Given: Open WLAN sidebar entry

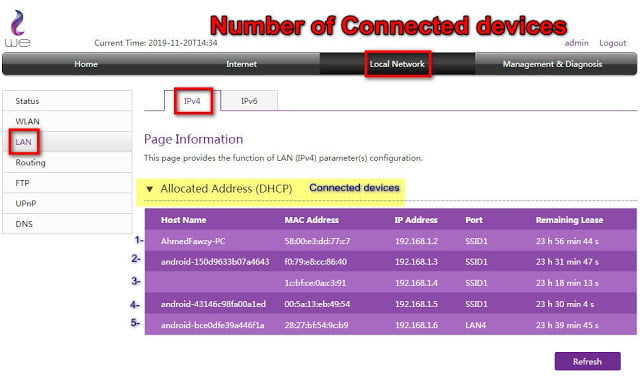Looking at the screenshot, I should click(x=67, y=121).
